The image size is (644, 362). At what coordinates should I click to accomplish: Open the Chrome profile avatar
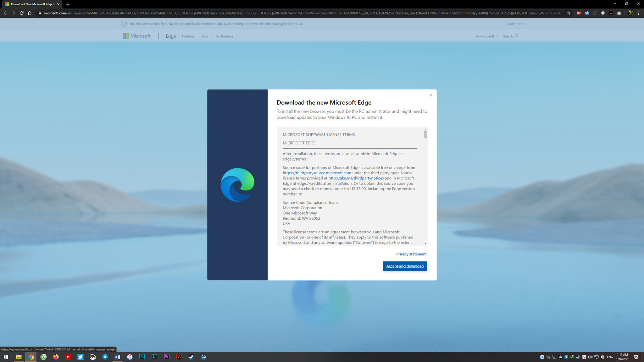point(630,13)
